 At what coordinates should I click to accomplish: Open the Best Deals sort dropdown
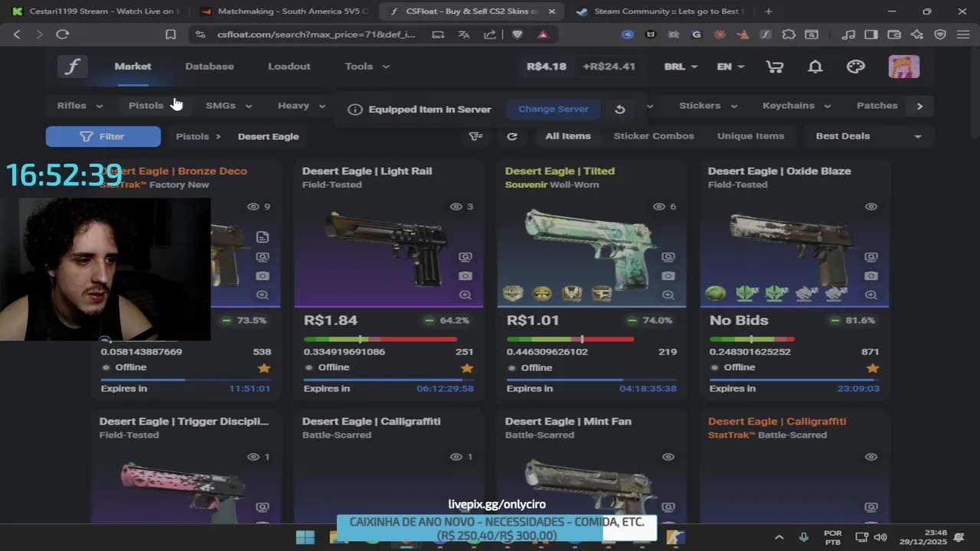(x=868, y=136)
